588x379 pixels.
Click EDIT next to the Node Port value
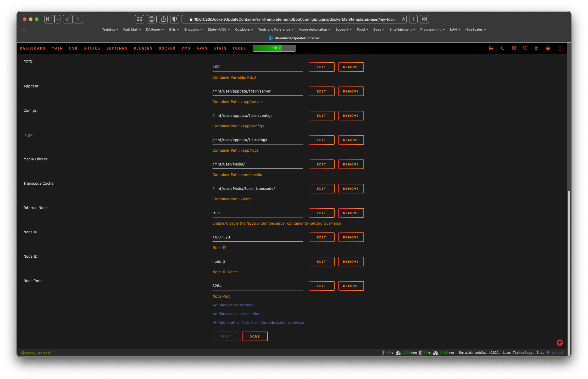[321, 286]
